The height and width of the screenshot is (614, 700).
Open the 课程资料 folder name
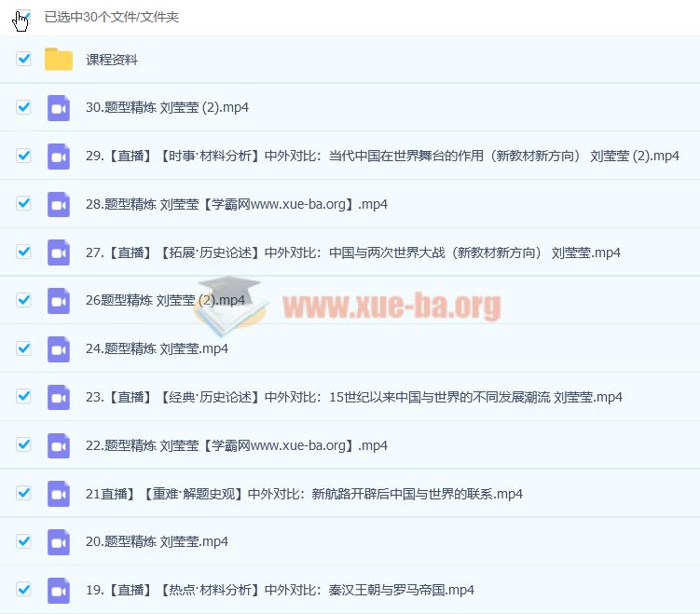click(112, 60)
